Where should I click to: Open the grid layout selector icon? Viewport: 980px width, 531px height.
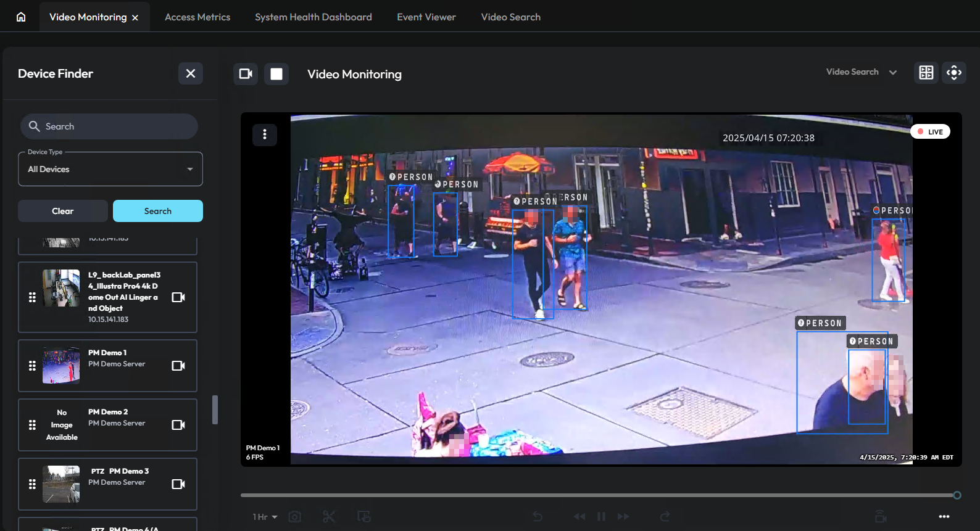pyautogui.click(x=926, y=73)
